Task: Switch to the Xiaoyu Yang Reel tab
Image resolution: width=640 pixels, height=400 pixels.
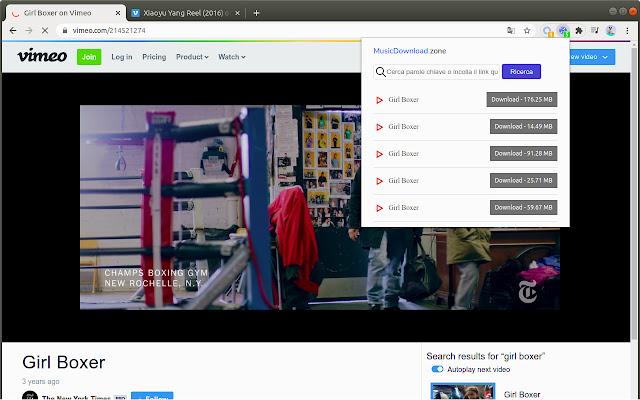Action: tap(182, 13)
